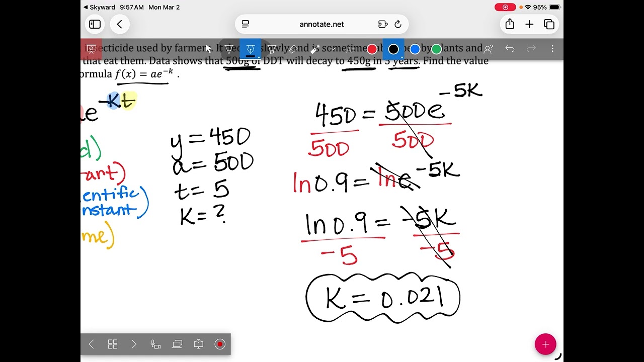Open the wireless display cast icon

click(199, 344)
